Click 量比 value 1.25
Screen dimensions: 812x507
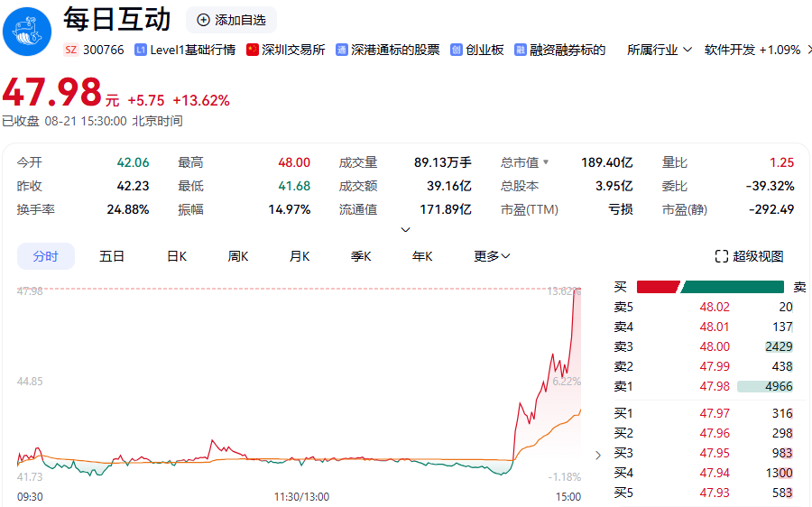click(781, 162)
